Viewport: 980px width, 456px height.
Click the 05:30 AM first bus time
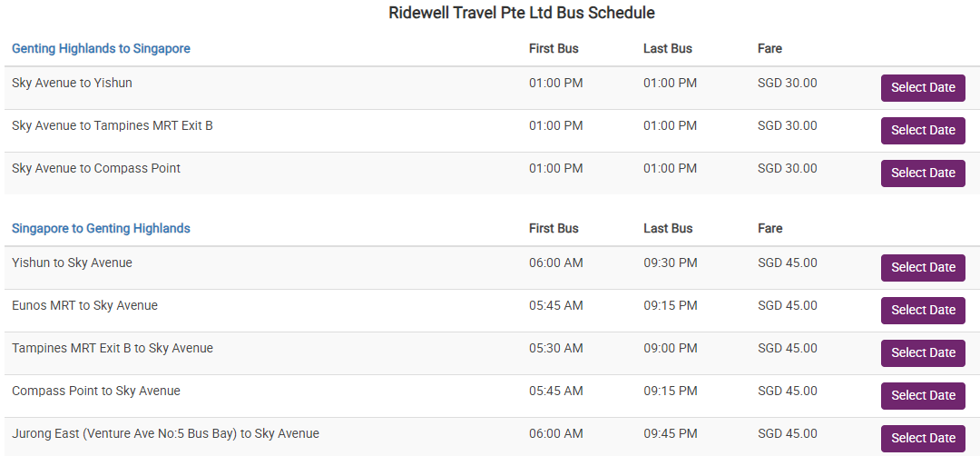click(x=555, y=348)
